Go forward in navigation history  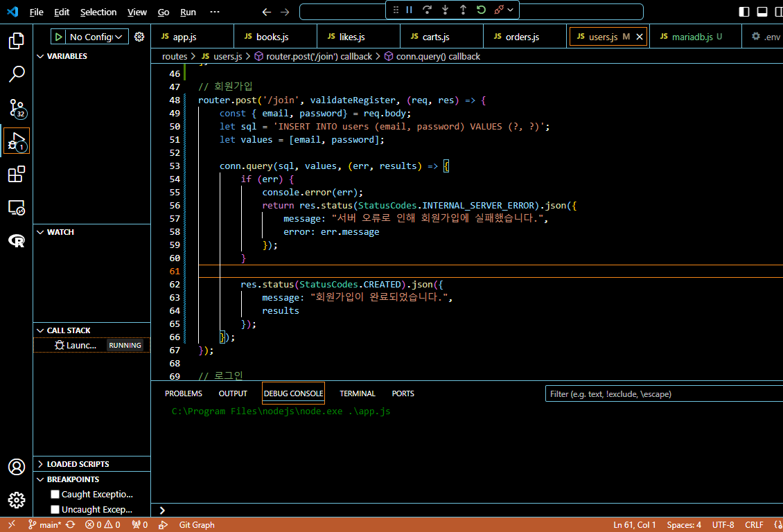285,12
